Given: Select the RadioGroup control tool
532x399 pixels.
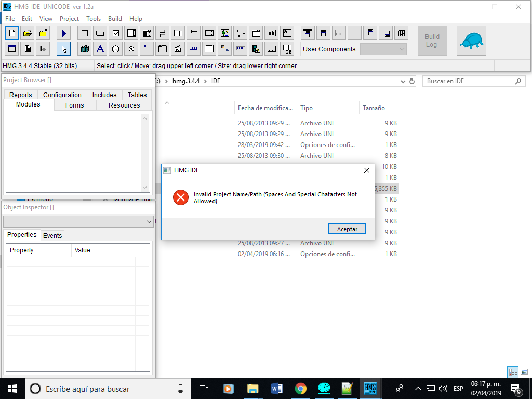Looking at the screenshot, I should 131,49.
